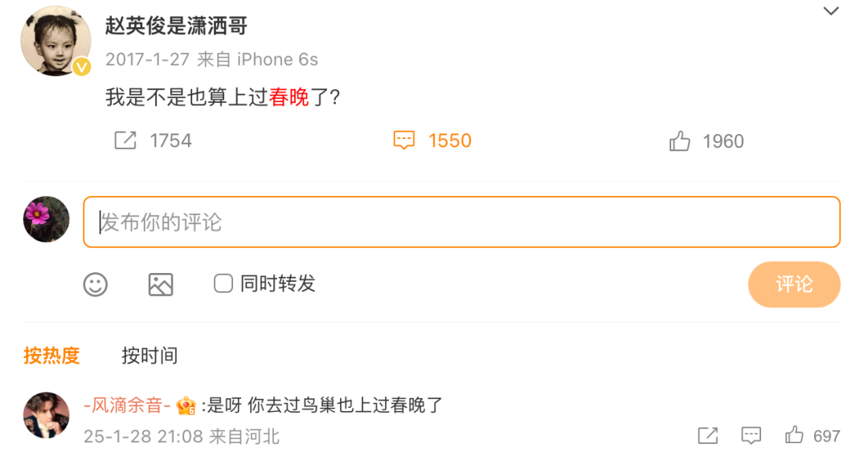Open the emoji picker smiley icon

[x=96, y=284]
